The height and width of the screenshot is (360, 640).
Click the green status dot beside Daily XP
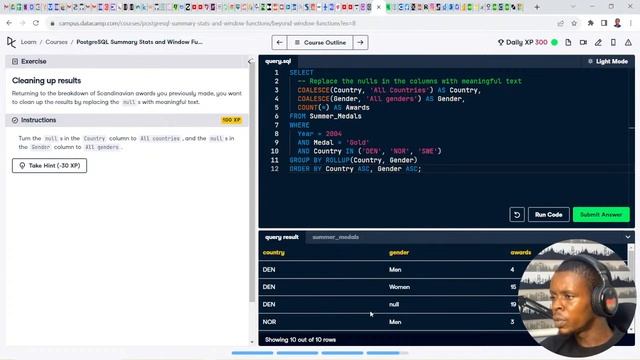pyautogui.click(x=554, y=42)
